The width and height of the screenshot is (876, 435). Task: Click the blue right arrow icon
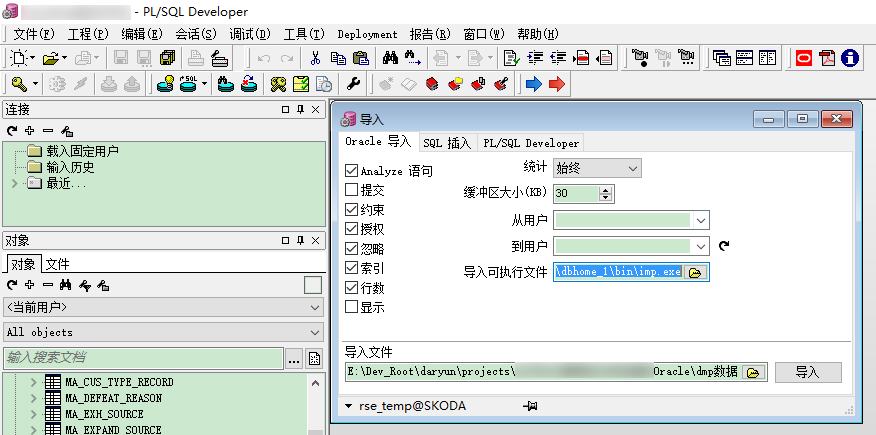pyautogui.click(x=534, y=84)
